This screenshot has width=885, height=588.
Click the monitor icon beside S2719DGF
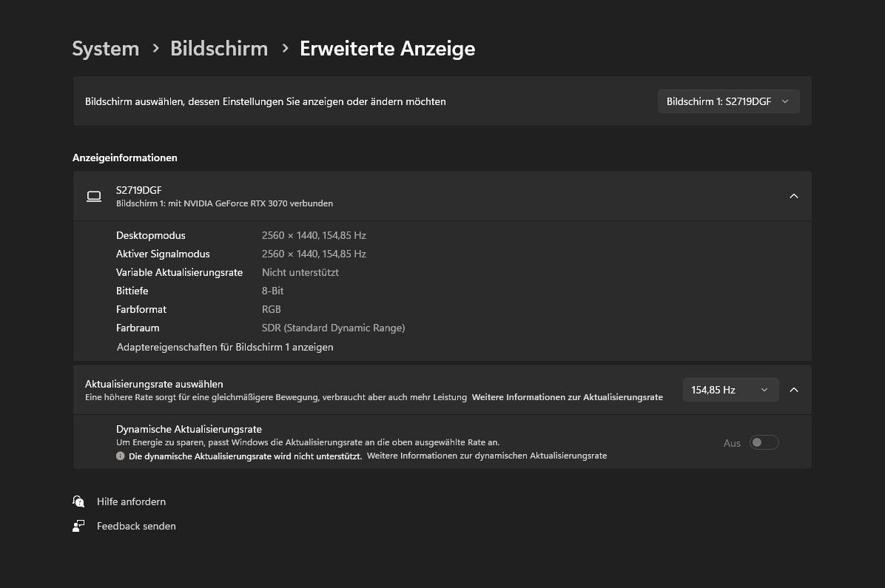[93, 196]
